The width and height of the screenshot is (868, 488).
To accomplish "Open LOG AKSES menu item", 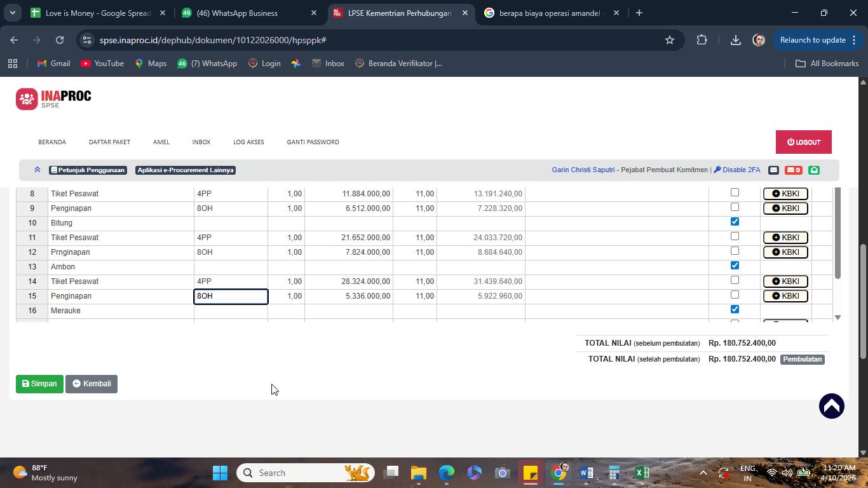I will click(248, 142).
